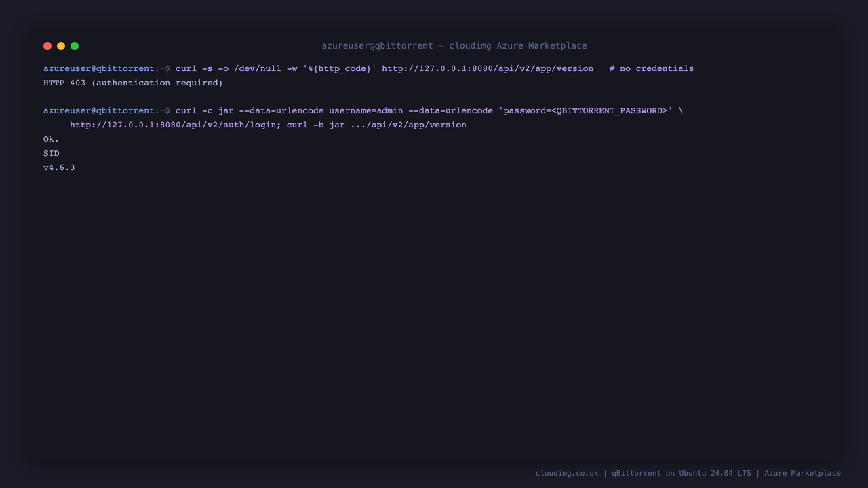Click the second 'azureuser@qbittorrent' prompt
Viewport: 868px width, 488px height.
pyautogui.click(x=99, y=110)
